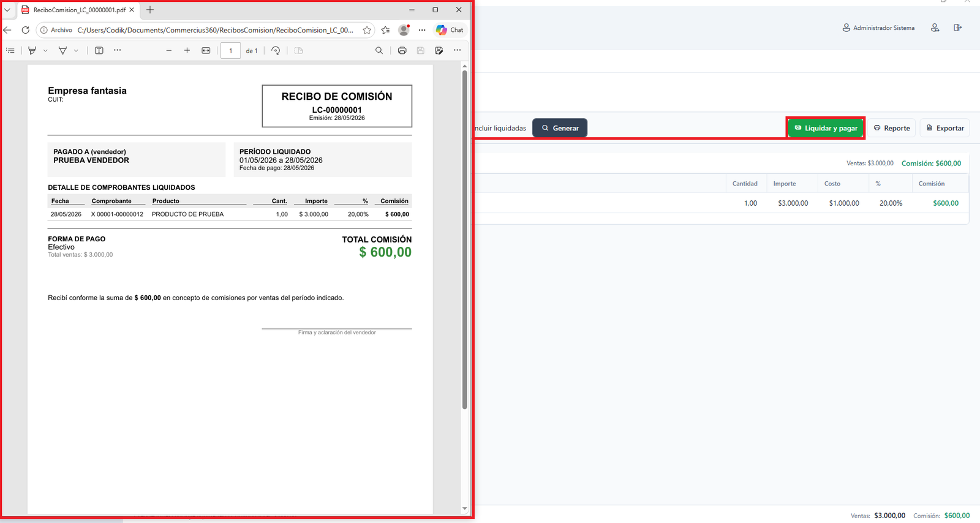Viewport: 980px width, 523px height.
Task: Expand the highlight color dropdown arrow
Action: coord(45,51)
